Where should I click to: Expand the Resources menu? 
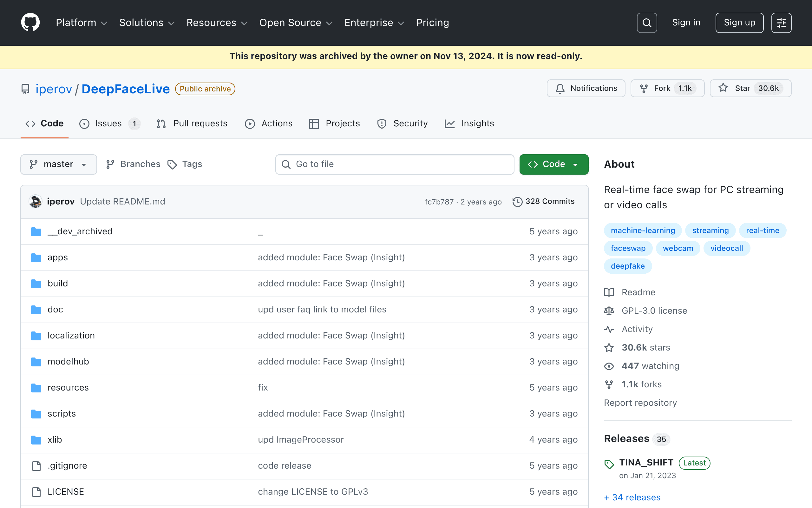[217, 23]
